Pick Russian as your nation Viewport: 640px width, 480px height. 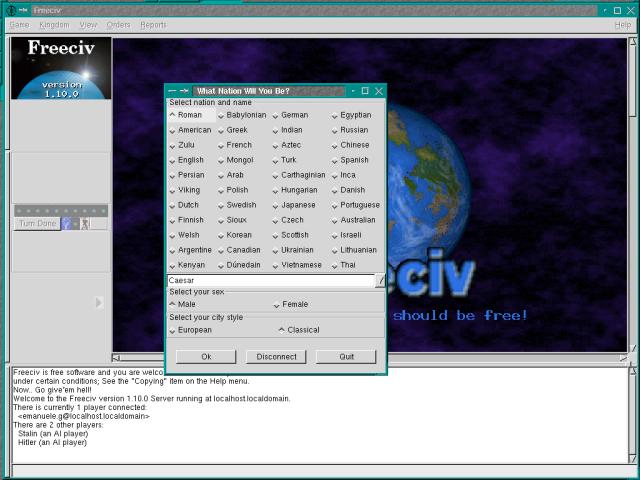350,130
